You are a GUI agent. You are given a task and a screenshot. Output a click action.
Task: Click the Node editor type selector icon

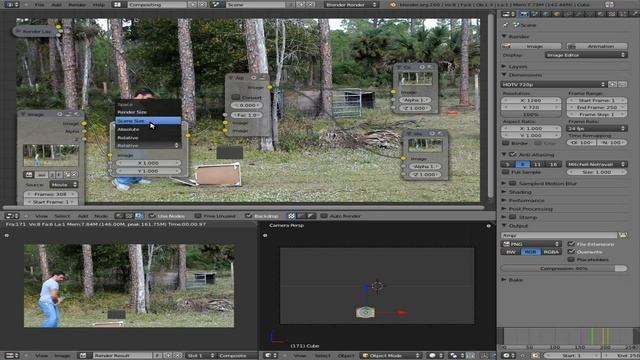point(11,216)
